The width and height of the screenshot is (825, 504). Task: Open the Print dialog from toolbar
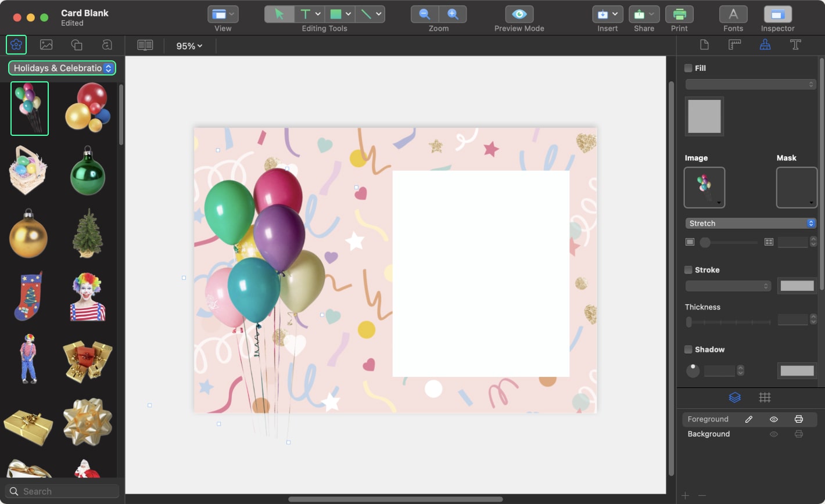coord(679,14)
